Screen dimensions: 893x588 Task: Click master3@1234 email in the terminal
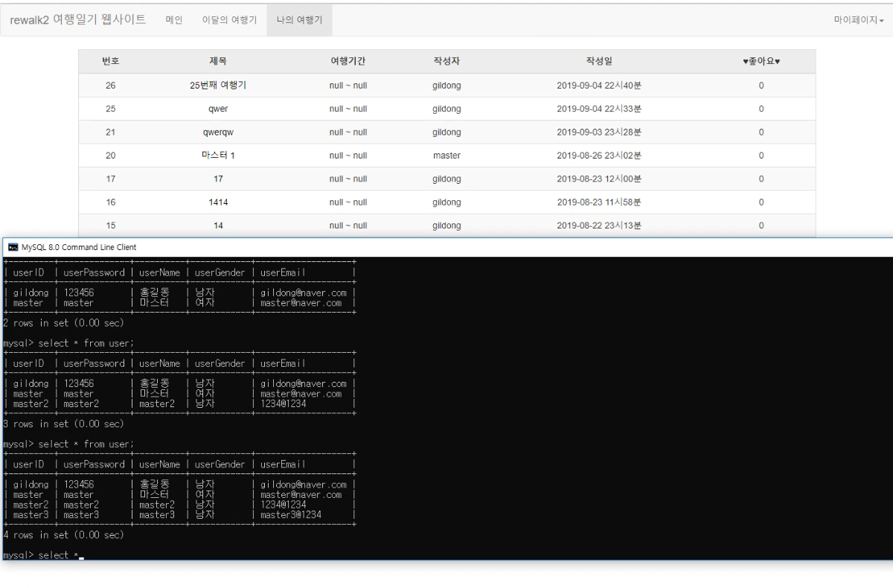[291, 514]
